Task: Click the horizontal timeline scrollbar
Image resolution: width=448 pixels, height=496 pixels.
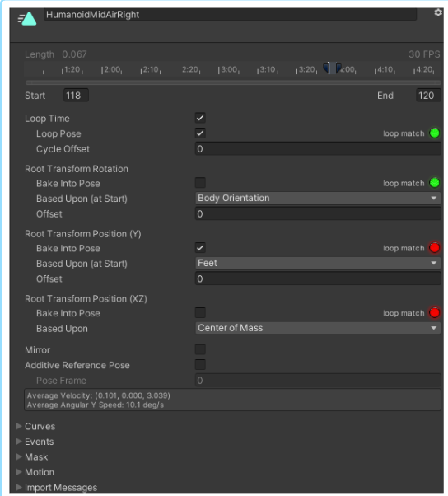Action: [233, 82]
